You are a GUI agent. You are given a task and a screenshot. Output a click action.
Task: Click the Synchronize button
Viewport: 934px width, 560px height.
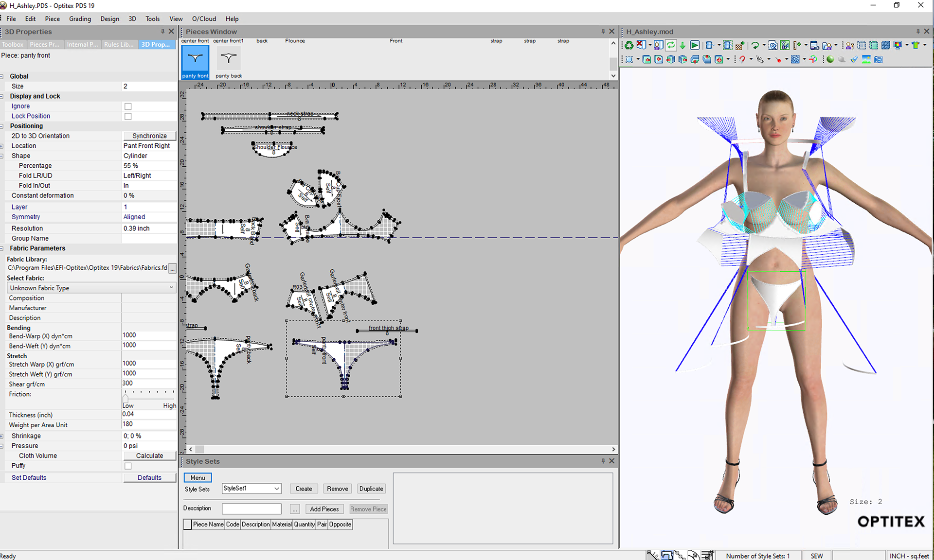pos(149,136)
